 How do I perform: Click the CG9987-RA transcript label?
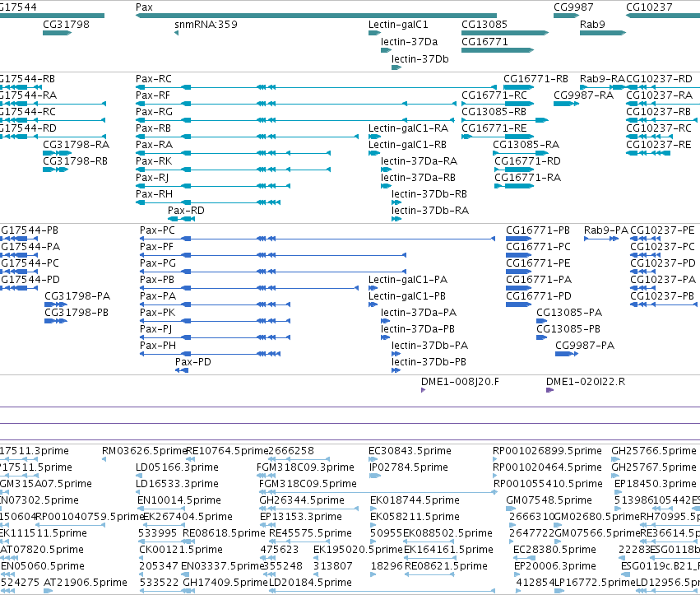[x=583, y=95]
